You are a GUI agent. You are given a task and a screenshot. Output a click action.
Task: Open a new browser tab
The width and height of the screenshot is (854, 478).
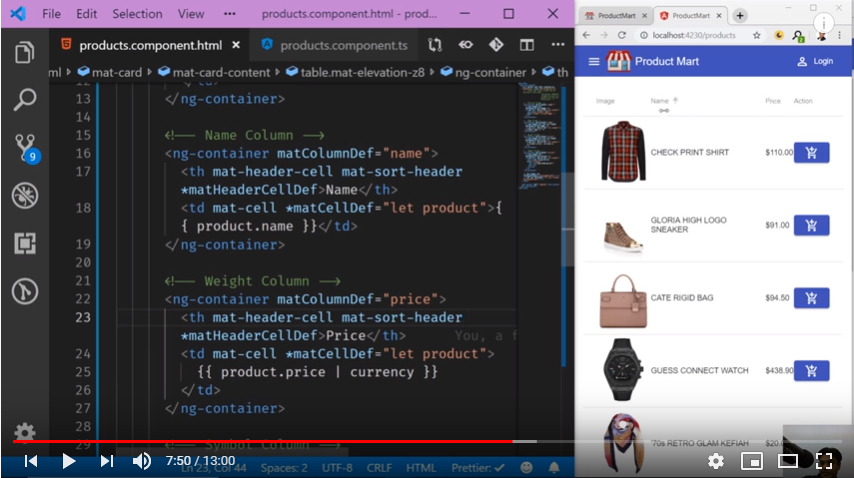pos(740,16)
